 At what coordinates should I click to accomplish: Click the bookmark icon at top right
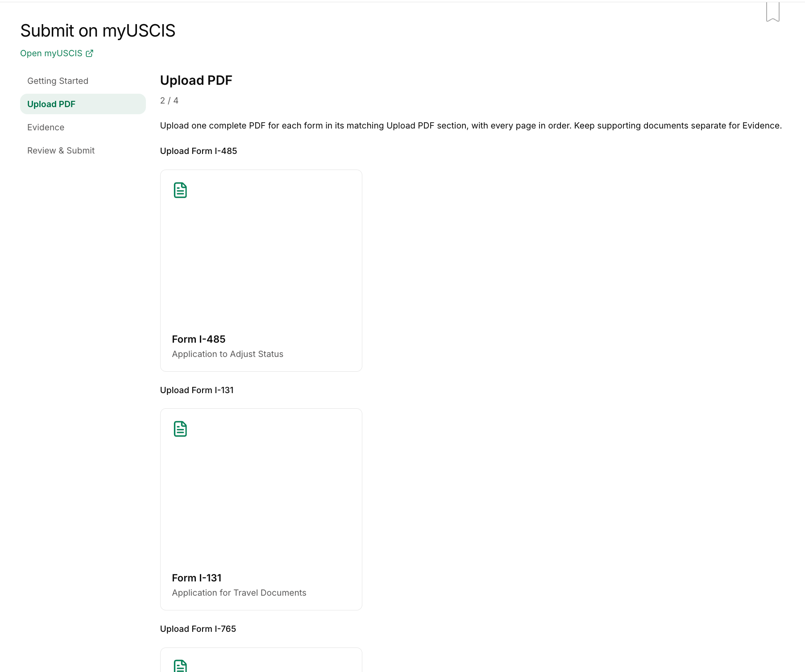(772, 12)
